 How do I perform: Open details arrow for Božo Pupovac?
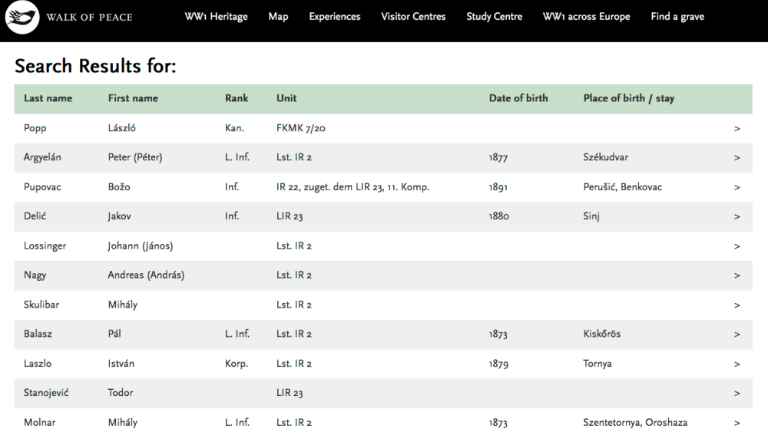point(737,187)
